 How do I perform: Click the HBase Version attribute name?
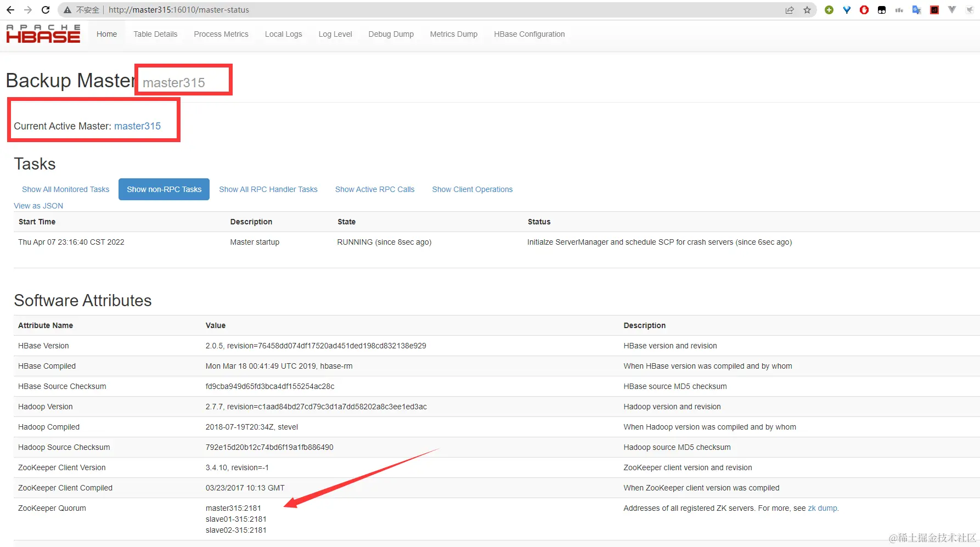43,346
